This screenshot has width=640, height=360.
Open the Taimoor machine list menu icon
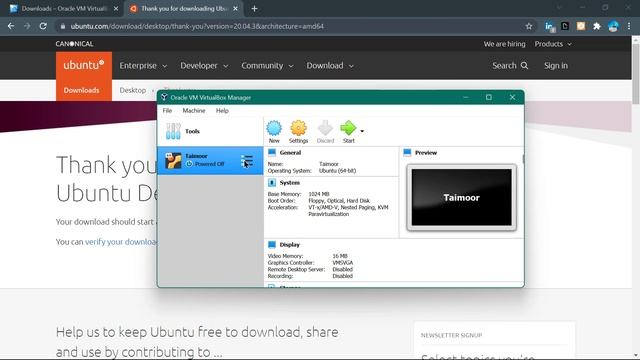pyautogui.click(x=247, y=161)
